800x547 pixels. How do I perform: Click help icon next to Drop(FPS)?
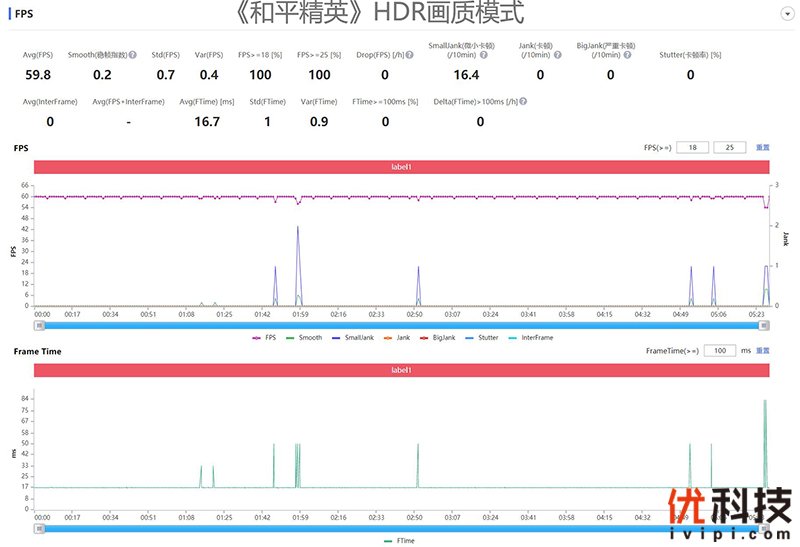[x=411, y=55]
